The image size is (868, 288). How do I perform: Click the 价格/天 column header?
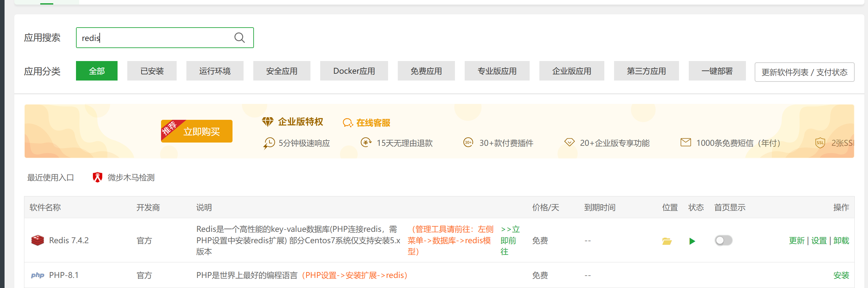pos(545,207)
